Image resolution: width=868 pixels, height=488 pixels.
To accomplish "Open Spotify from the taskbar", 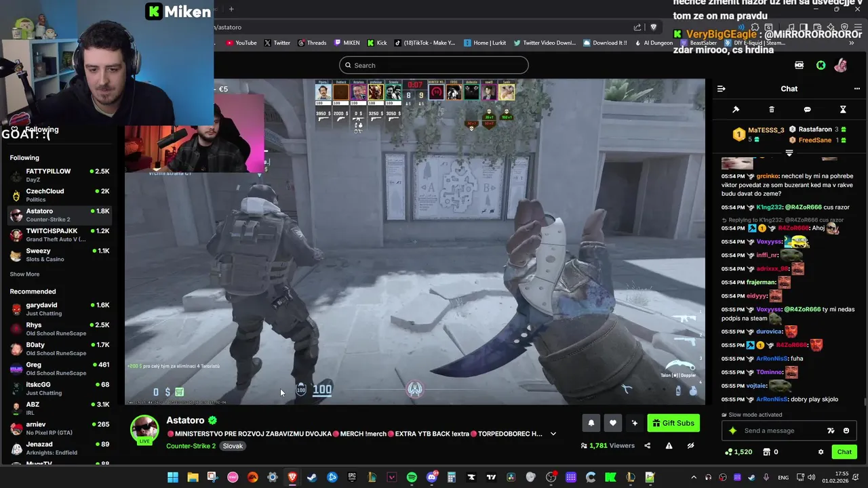I will [412, 478].
